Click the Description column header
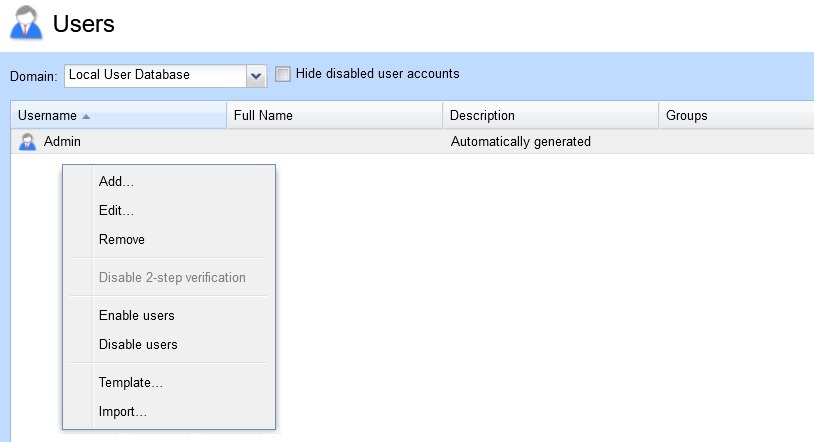 [482, 116]
